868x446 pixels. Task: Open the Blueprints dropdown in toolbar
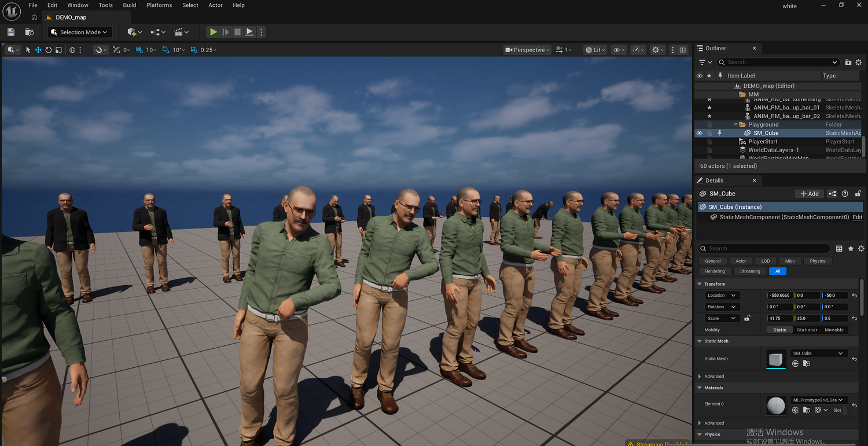pos(158,32)
